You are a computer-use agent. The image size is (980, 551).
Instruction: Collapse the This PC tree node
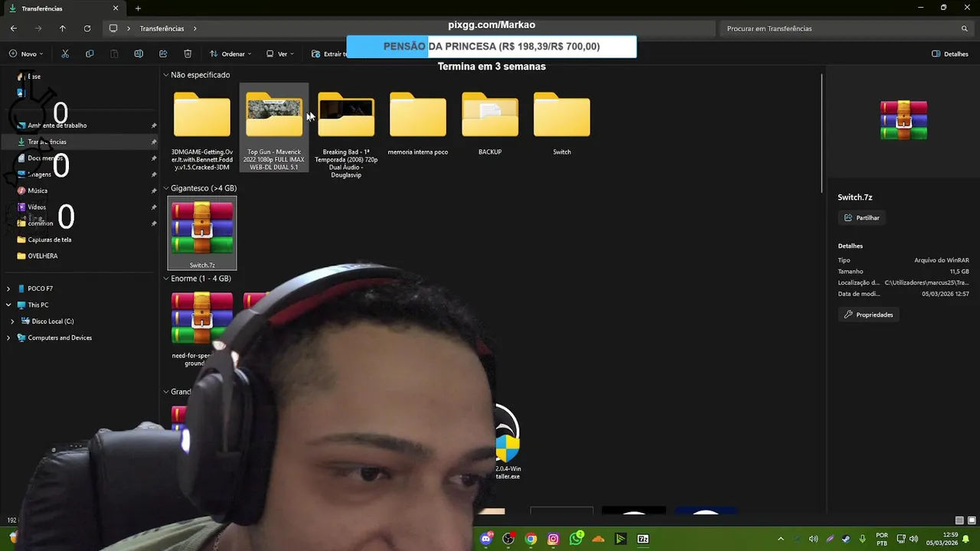click(x=8, y=305)
